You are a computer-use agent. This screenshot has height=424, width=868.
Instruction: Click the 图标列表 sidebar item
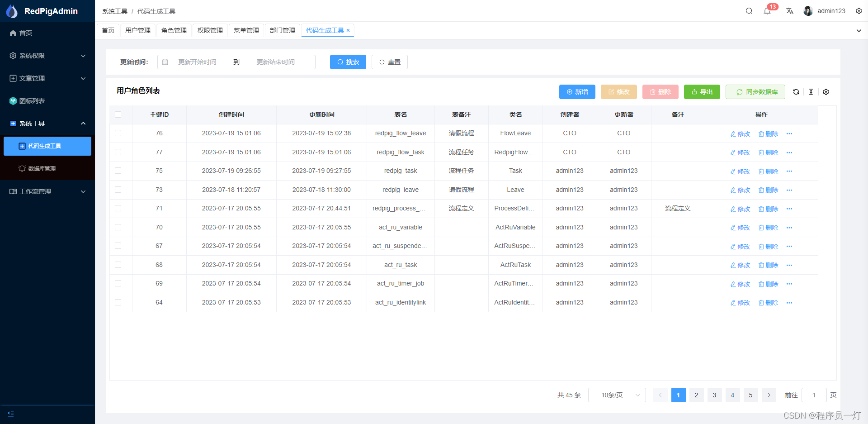[x=47, y=101]
